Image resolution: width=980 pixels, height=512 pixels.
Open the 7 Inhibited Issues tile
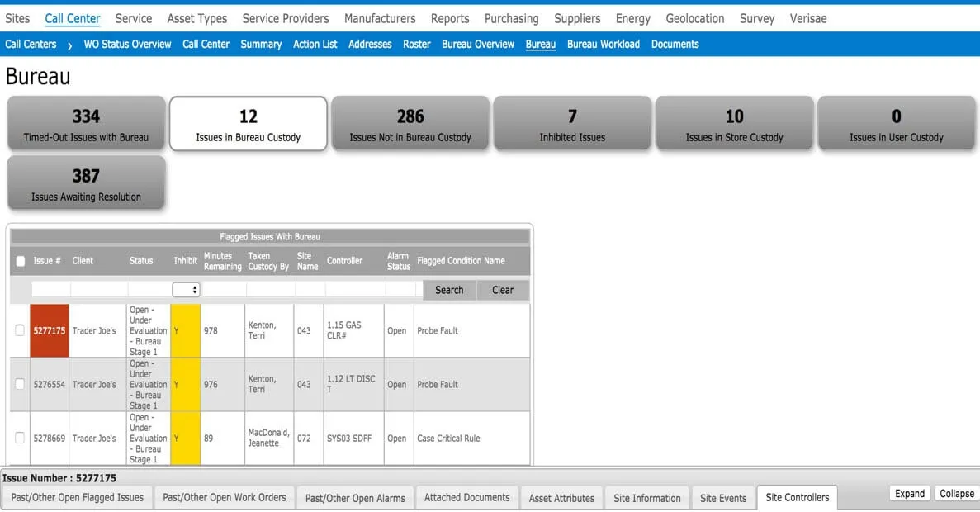pyautogui.click(x=572, y=124)
